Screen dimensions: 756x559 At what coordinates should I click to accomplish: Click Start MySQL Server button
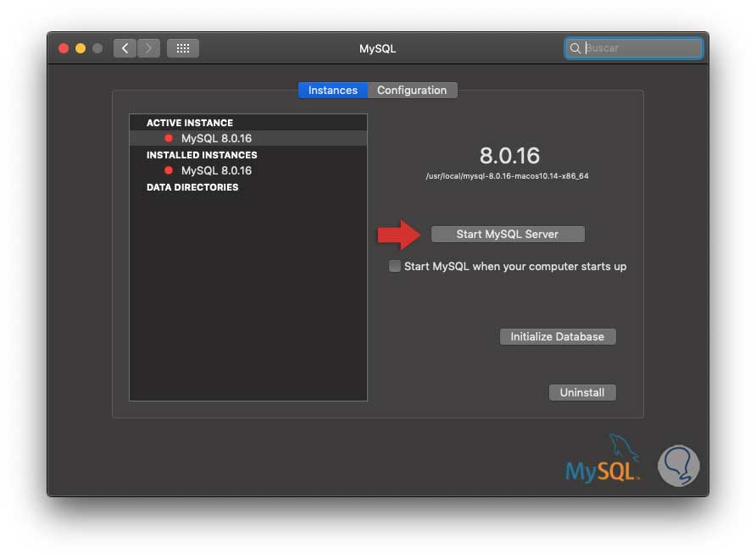click(x=508, y=235)
